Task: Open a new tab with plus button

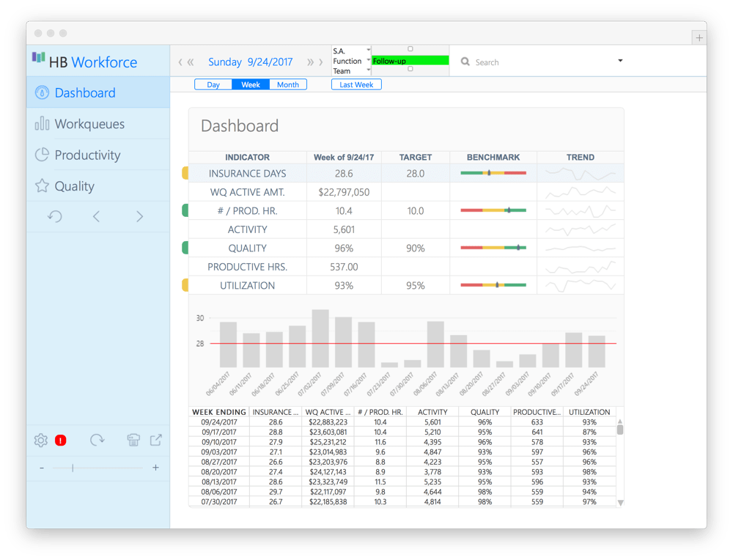Action: tap(699, 38)
